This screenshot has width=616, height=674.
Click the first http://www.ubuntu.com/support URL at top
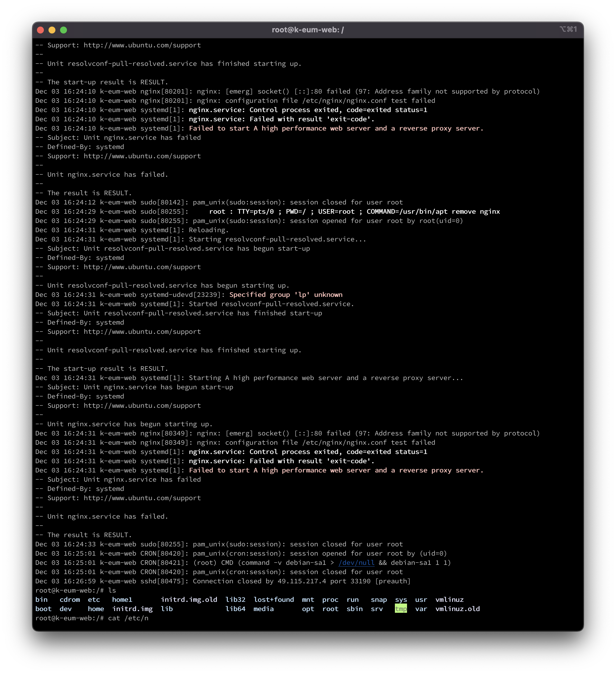(x=142, y=45)
